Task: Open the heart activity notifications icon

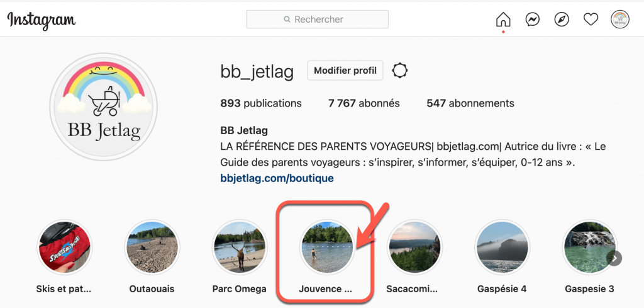Action: (591, 20)
